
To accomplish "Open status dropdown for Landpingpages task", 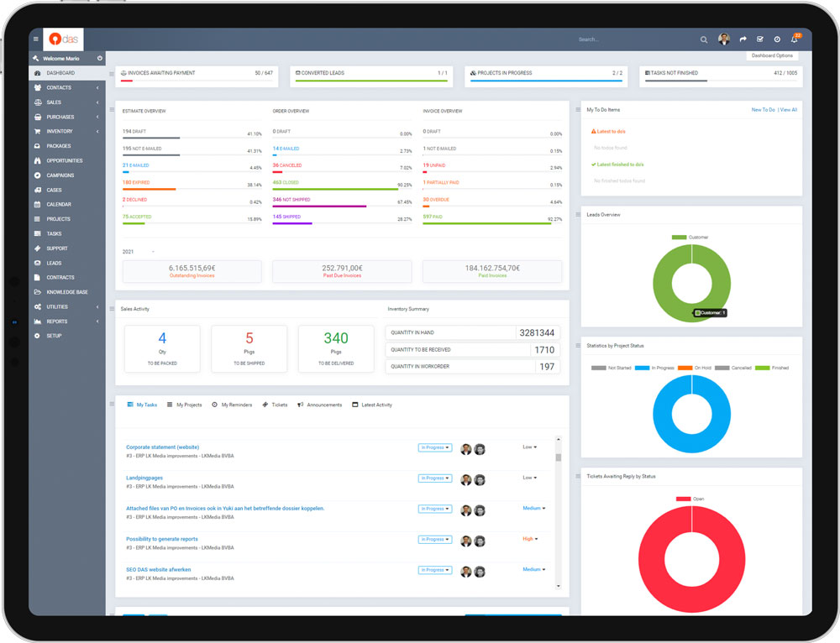I will [435, 478].
